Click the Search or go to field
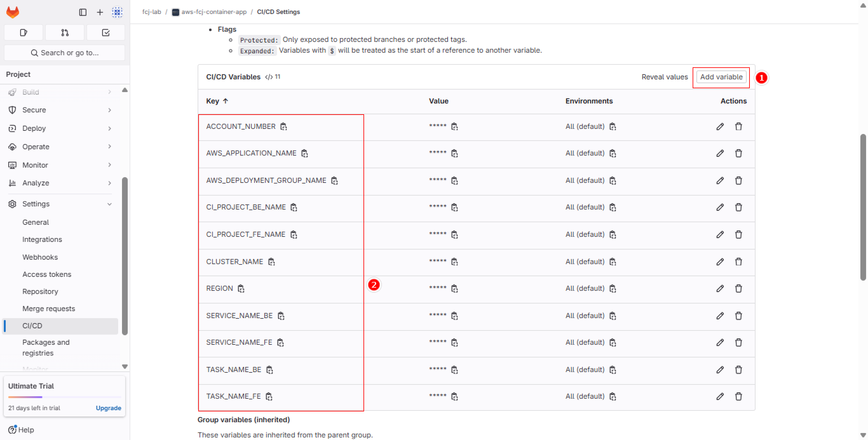 65,53
